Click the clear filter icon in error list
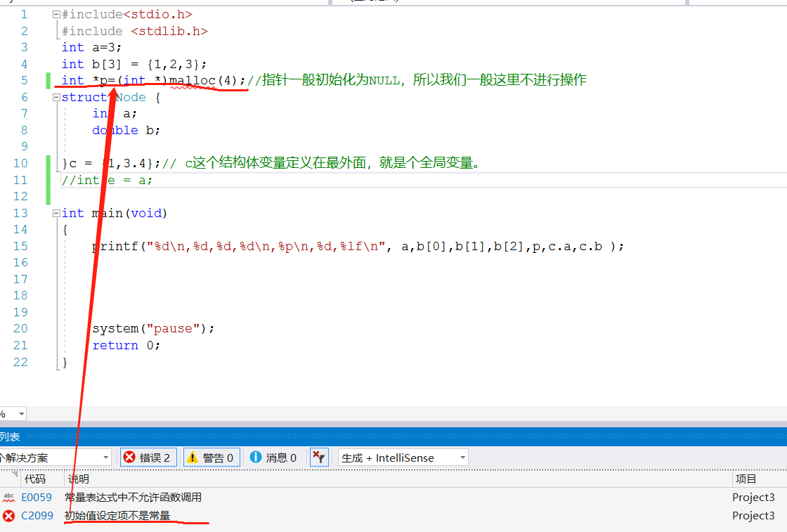787x532 pixels. (319, 458)
